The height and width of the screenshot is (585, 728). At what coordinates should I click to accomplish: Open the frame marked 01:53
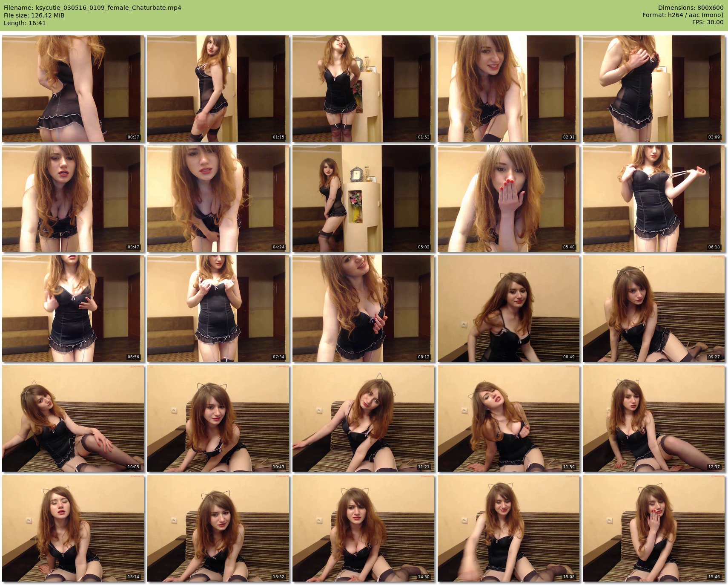click(364, 89)
